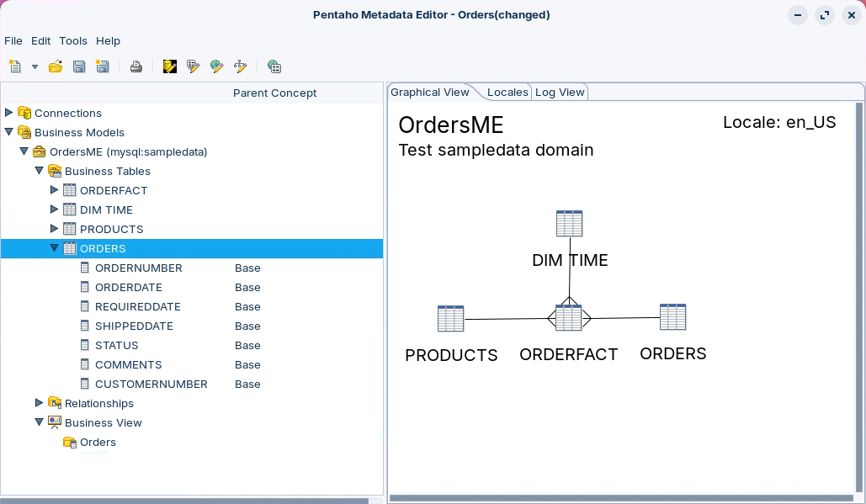This screenshot has width=866, height=504.
Task: Expand the ORDERFACT business table
Action: (55, 190)
